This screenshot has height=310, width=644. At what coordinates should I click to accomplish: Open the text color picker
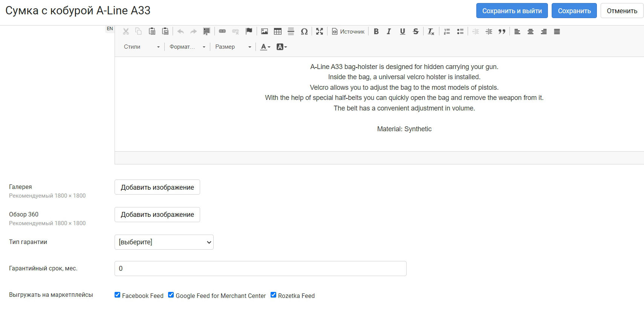pyautogui.click(x=265, y=47)
